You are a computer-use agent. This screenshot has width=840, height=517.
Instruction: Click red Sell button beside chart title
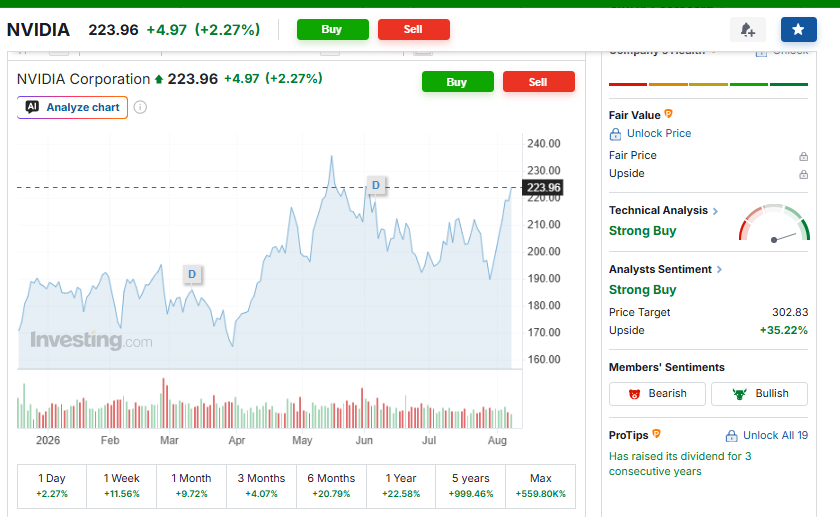point(538,81)
